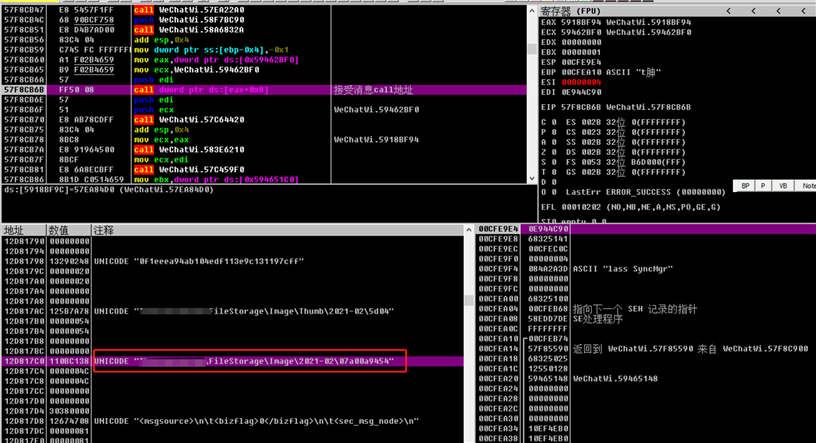
Task: Select EBP register value 00CFEA10
Action: (581, 72)
